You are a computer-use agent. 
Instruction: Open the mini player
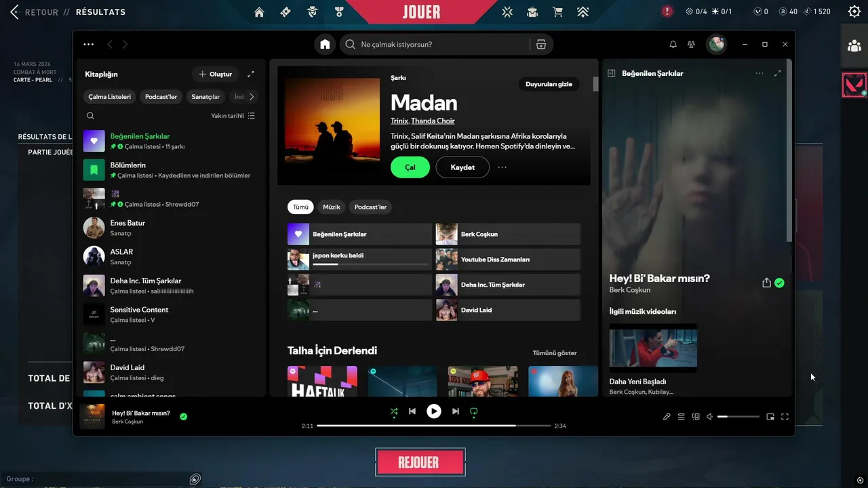coord(770,417)
